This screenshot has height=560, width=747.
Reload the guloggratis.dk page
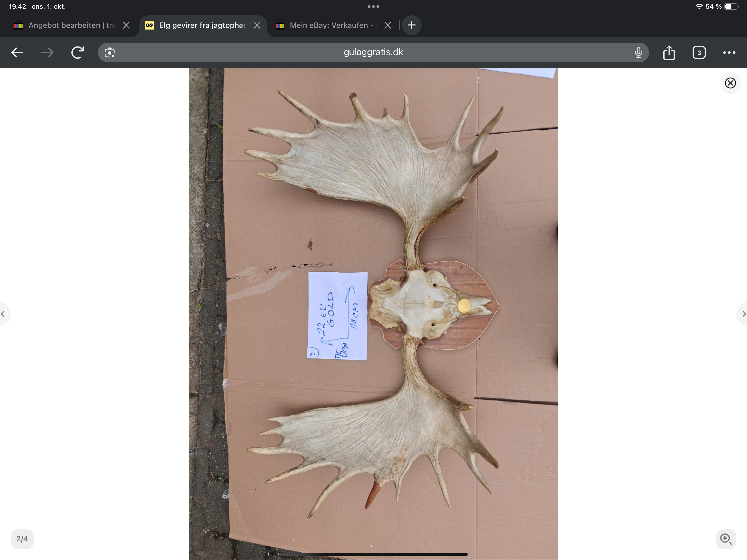point(77,52)
